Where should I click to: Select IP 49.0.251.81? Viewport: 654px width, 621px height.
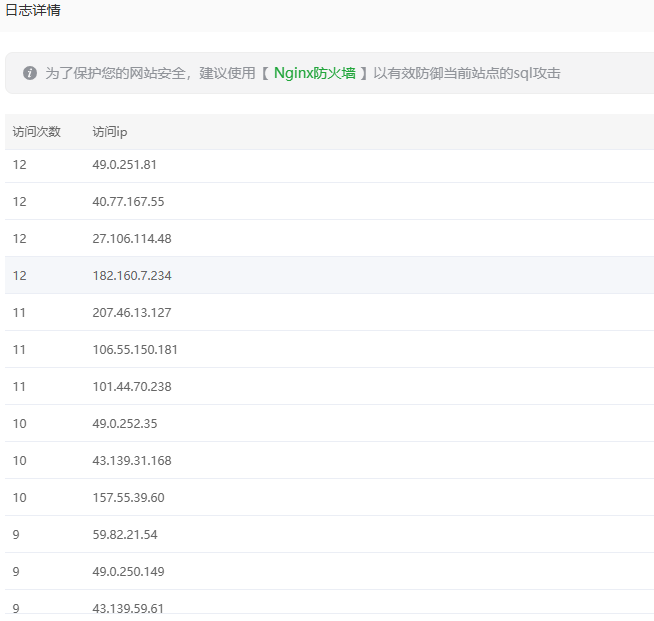[x=124, y=165]
